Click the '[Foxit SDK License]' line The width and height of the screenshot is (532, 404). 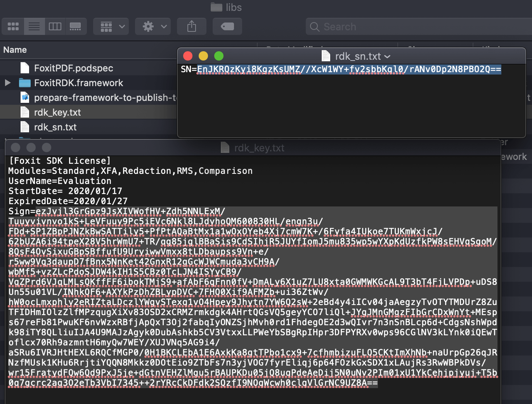click(60, 161)
